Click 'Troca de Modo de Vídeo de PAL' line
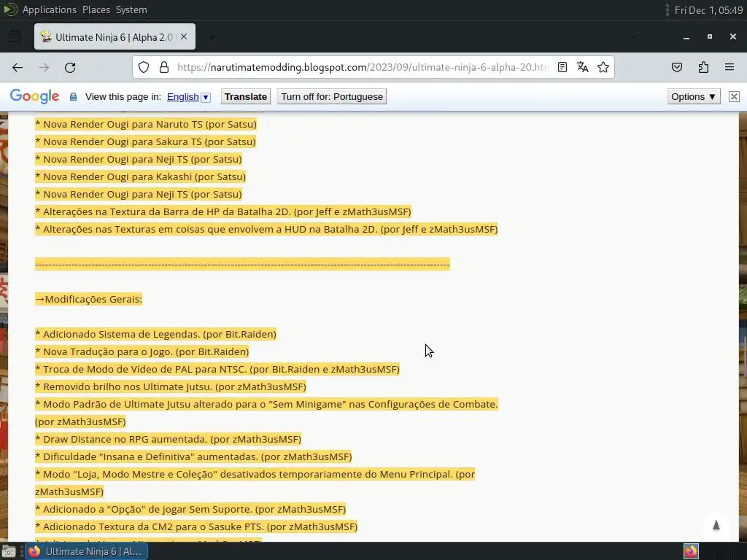Image resolution: width=747 pixels, height=560 pixels. [217, 369]
